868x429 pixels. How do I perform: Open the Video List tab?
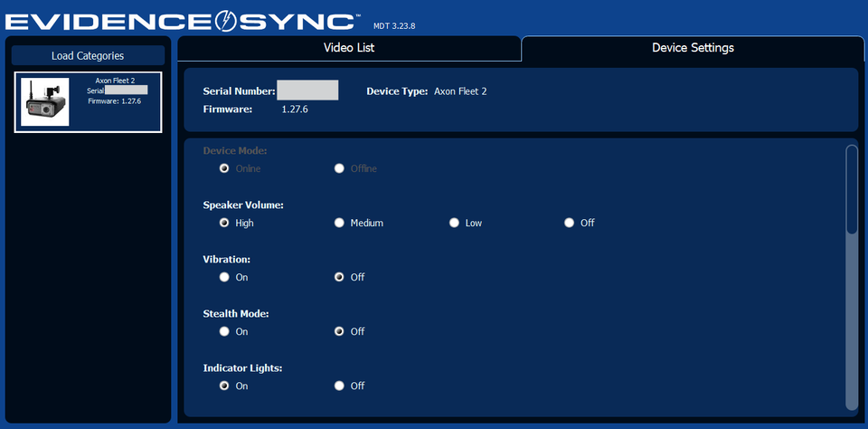tap(349, 48)
